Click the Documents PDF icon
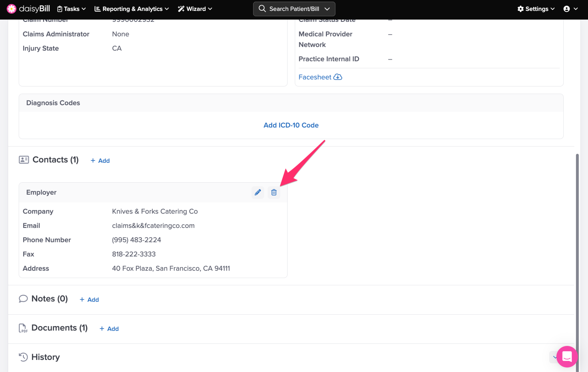This screenshot has height=372, width=588. click(x=23, y=328)
